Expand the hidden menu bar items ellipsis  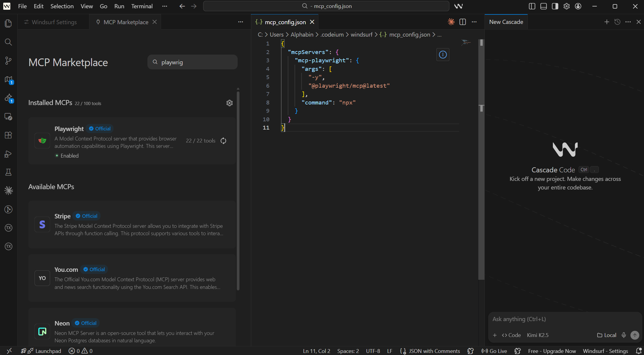pos(165,6)
